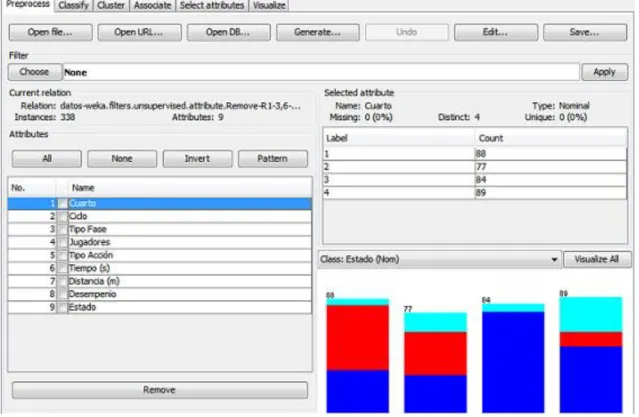Select the count cell showing 89
Screen dimensions: 639x417
551,193
